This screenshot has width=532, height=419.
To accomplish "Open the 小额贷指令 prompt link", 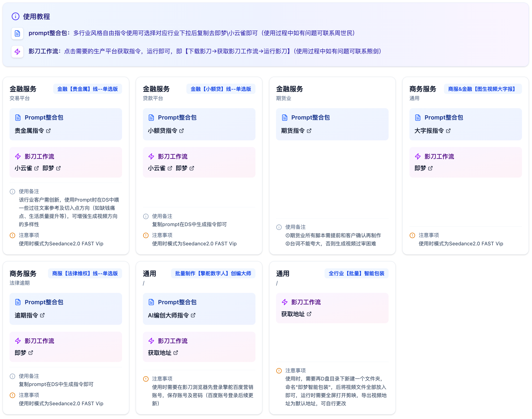I will 166,131.
